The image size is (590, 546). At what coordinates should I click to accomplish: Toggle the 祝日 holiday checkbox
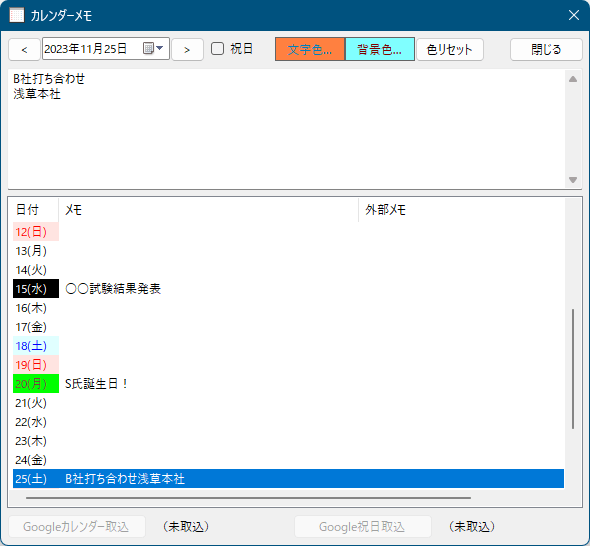(x=217, y=49)
